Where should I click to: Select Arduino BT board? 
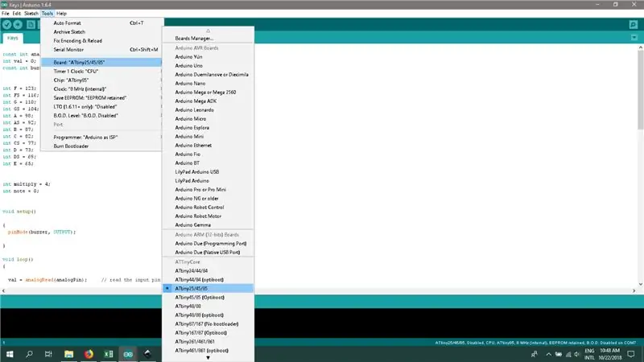(208, 163)
